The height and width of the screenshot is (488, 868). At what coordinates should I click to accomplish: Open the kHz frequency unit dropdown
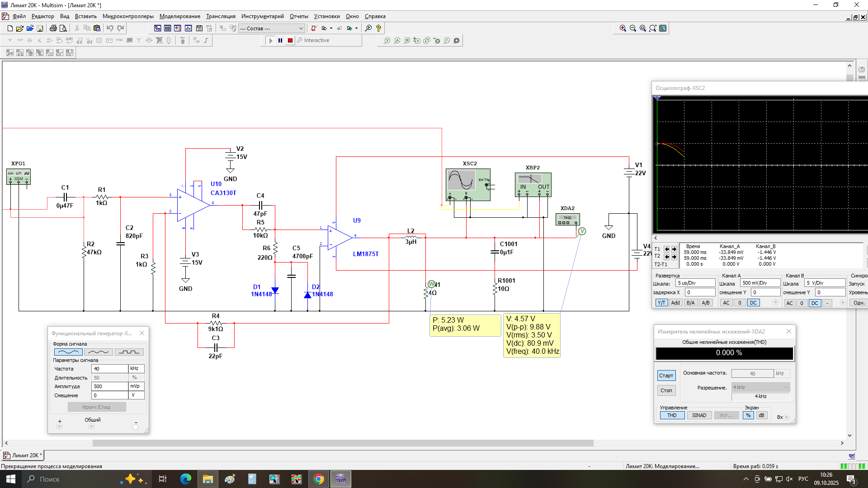[136, 369]
